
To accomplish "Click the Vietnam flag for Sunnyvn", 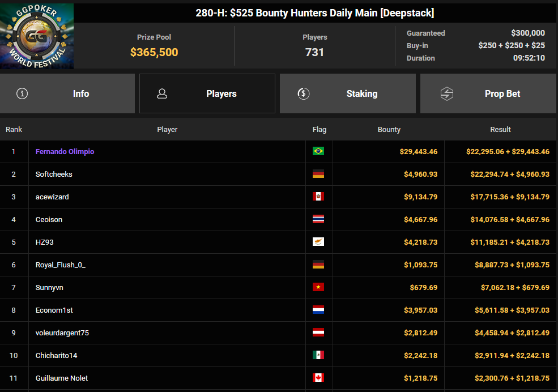I will 318,287.
